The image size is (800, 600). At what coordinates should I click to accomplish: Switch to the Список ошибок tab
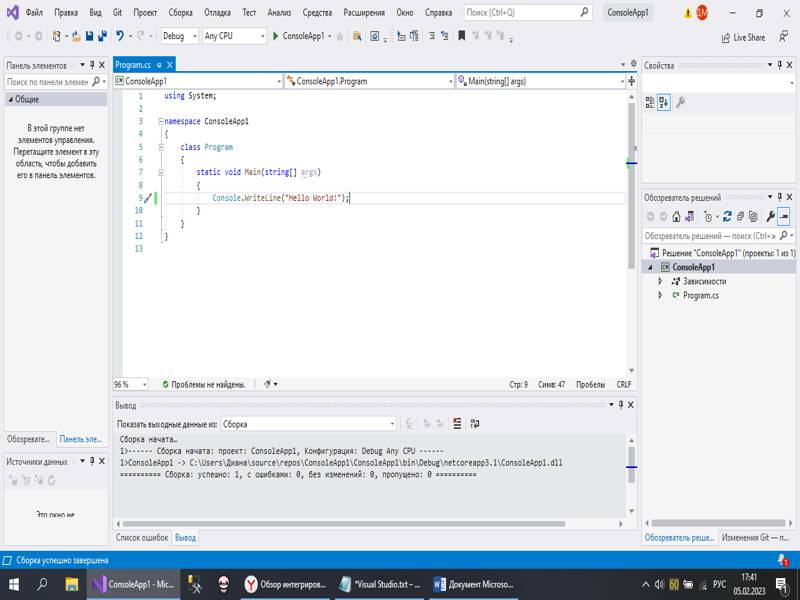(142, 537)
